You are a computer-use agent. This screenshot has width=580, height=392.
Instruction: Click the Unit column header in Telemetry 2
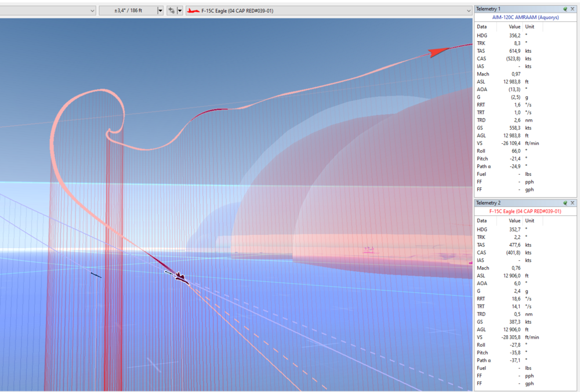530,220
